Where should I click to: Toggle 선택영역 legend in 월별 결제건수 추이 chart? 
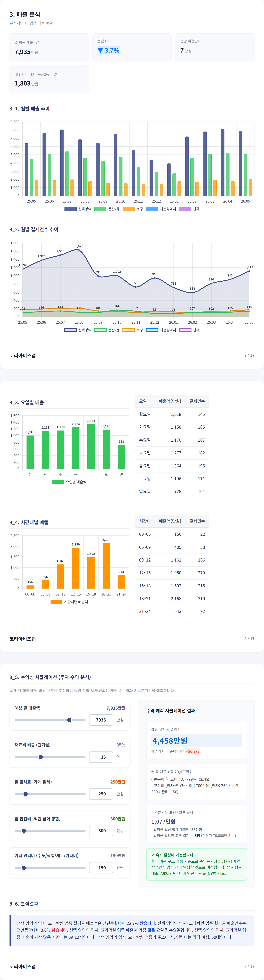(78, 330)
